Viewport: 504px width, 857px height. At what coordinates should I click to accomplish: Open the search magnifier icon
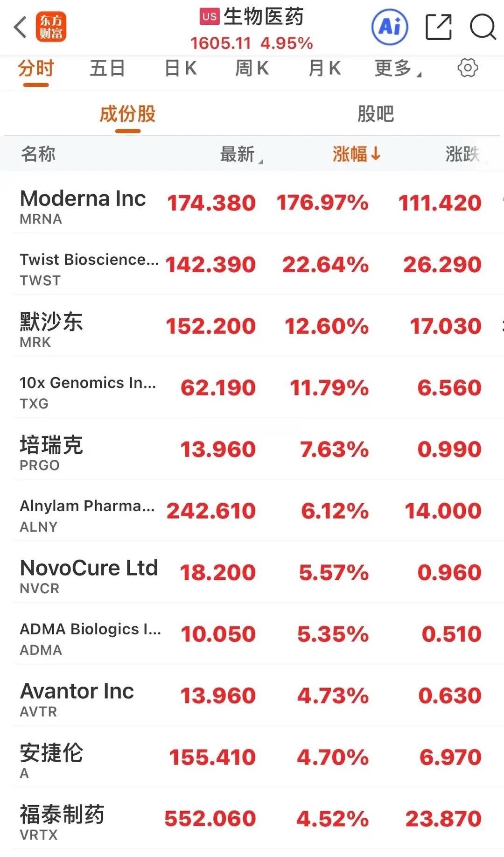coord(483,27)
